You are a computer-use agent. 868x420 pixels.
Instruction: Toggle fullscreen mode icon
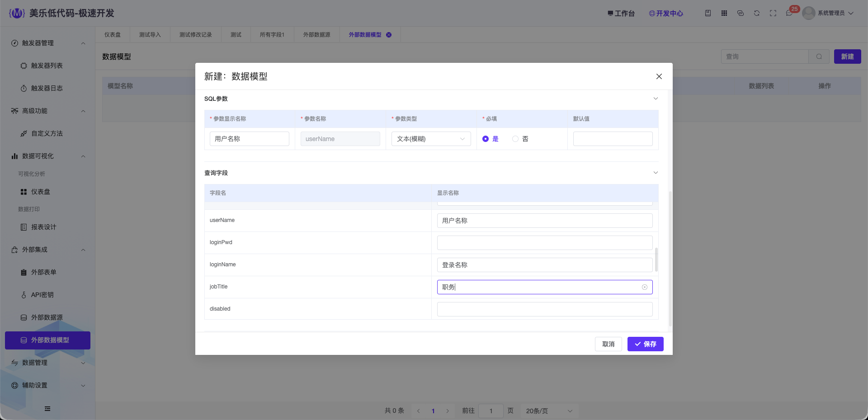tap(773, 13)
